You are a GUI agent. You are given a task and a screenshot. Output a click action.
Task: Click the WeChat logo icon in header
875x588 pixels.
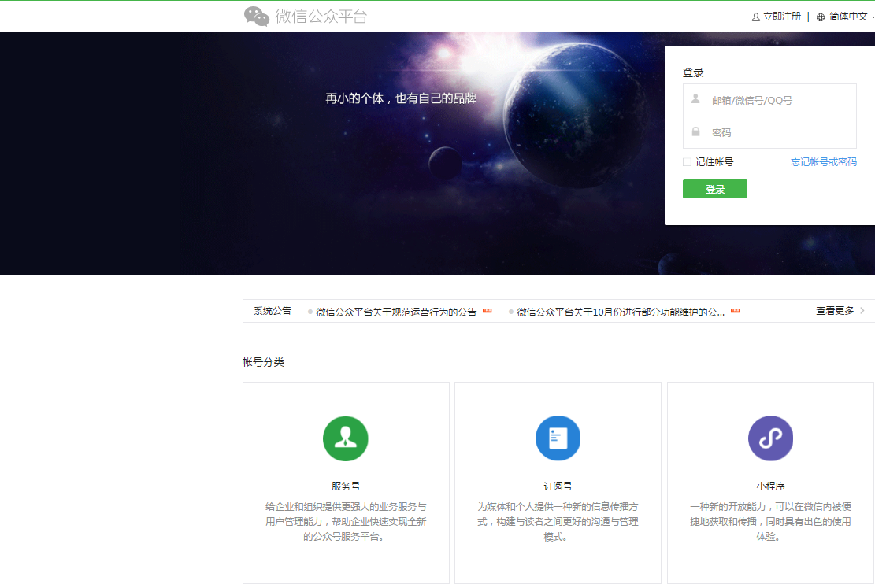coord(257,17)
